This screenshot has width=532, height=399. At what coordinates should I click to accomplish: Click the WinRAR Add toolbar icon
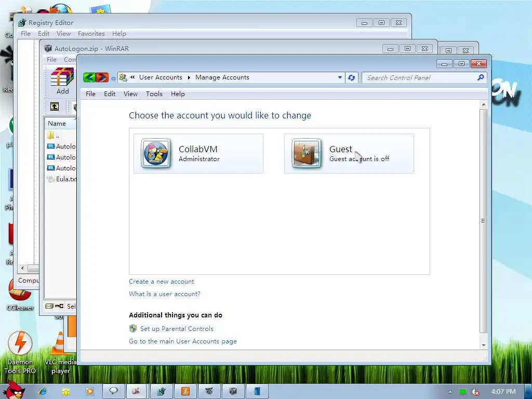pos(62,82)
